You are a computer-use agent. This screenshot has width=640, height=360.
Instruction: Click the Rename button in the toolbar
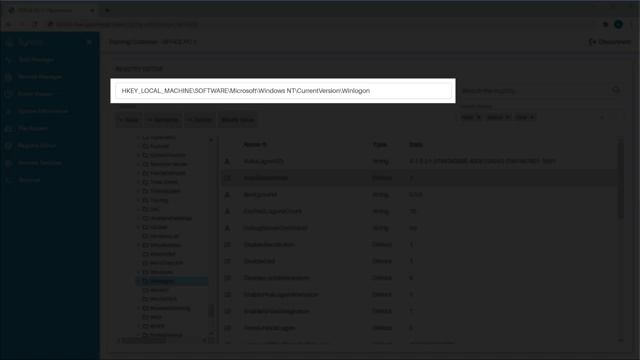pyautogui.click(x=162, y=120)
